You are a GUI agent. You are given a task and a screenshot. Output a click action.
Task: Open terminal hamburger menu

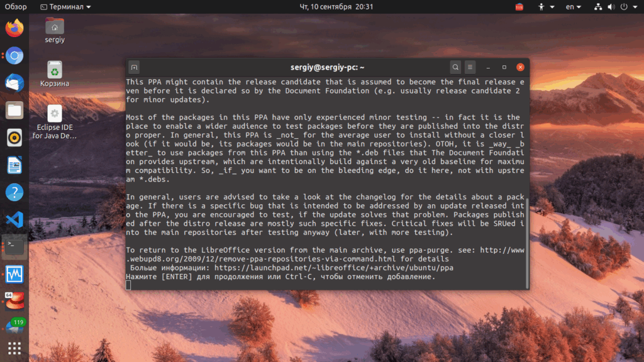pyautogui.click(x=470, y=67)
